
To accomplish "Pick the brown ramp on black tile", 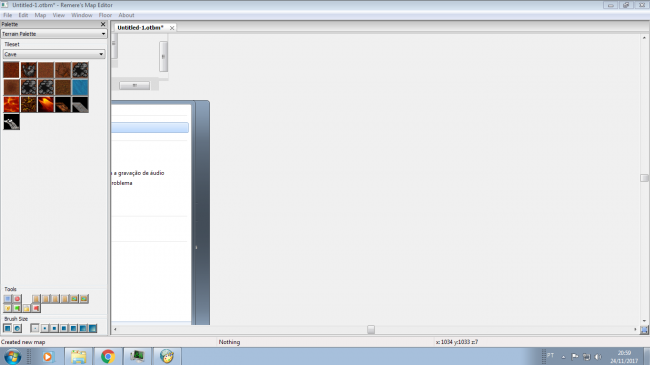I will point(63,105).
